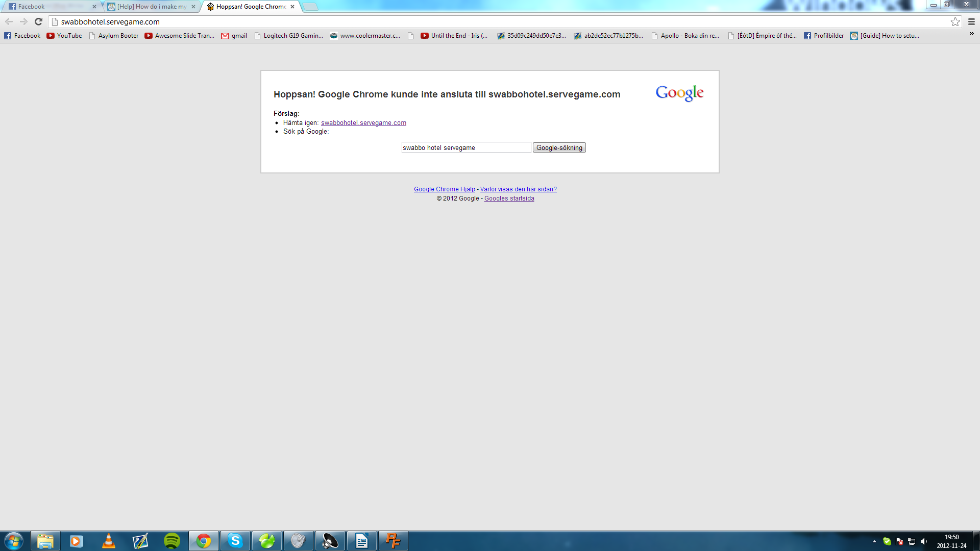This screenshot has height=551, width=980.
Task: Open the gmail bookmark
Action: [x=234, y=36]
